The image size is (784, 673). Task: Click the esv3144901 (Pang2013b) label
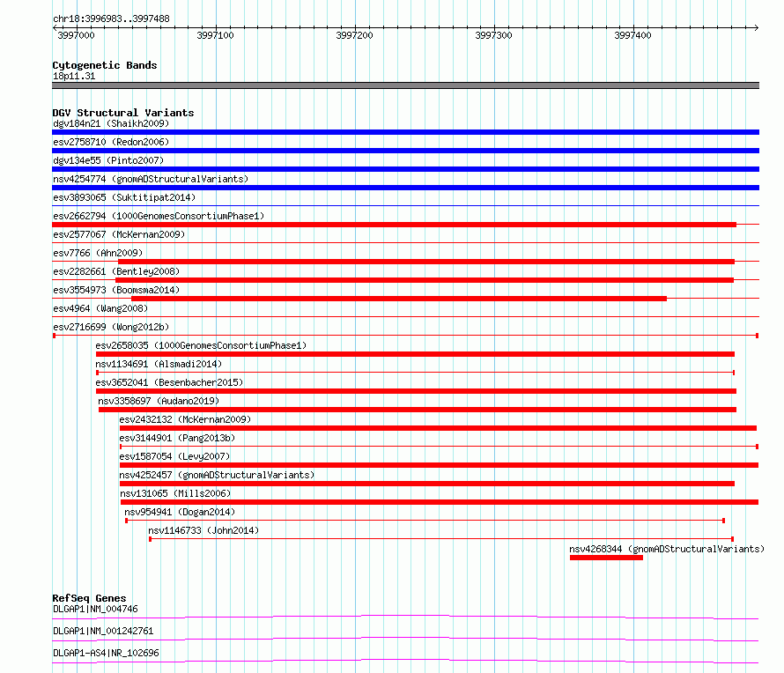click(x=177, y=438)
